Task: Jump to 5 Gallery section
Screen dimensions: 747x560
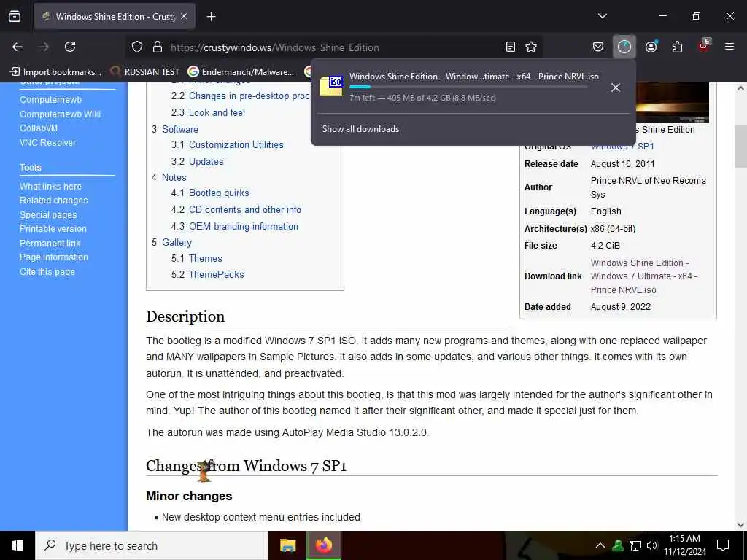Action: (171, 242)
